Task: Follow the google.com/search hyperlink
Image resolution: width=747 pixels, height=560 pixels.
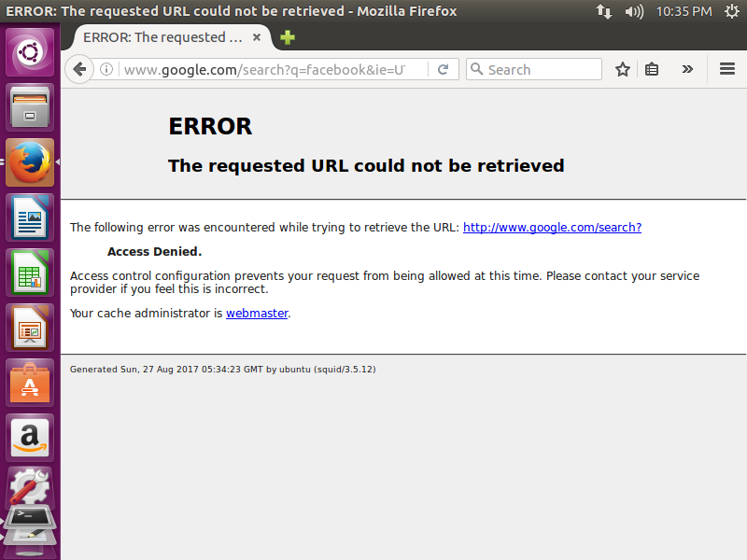Action: pyautogui.click(x=552, y=227)
